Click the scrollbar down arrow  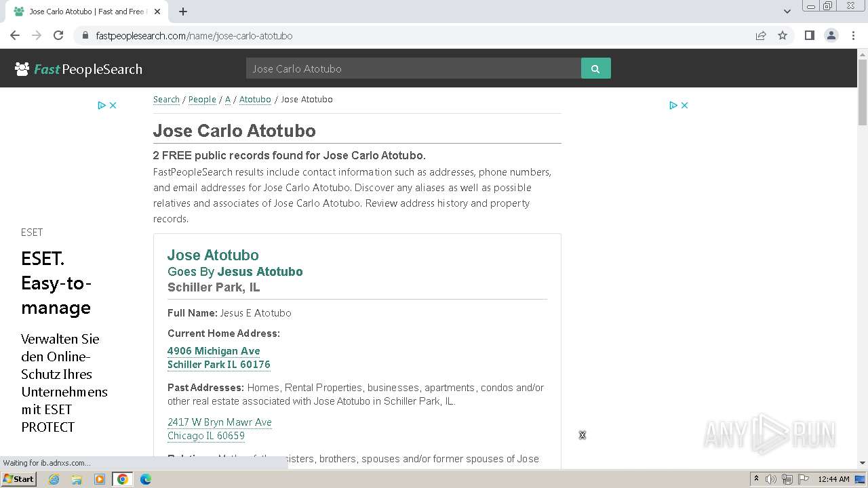coord(863,462)
